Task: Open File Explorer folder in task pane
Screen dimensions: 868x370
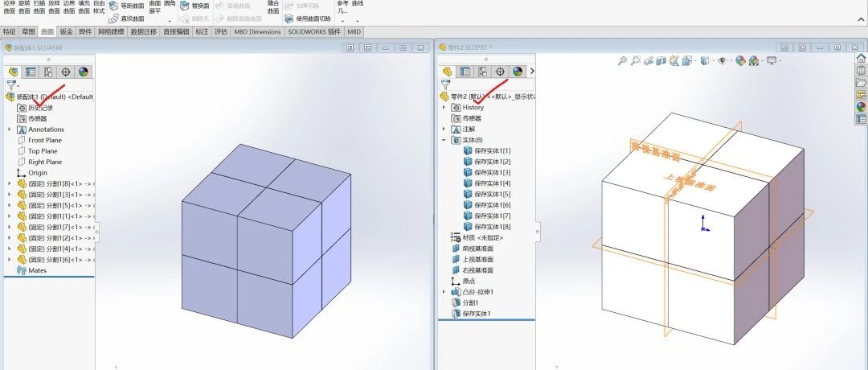Action: 861,83
